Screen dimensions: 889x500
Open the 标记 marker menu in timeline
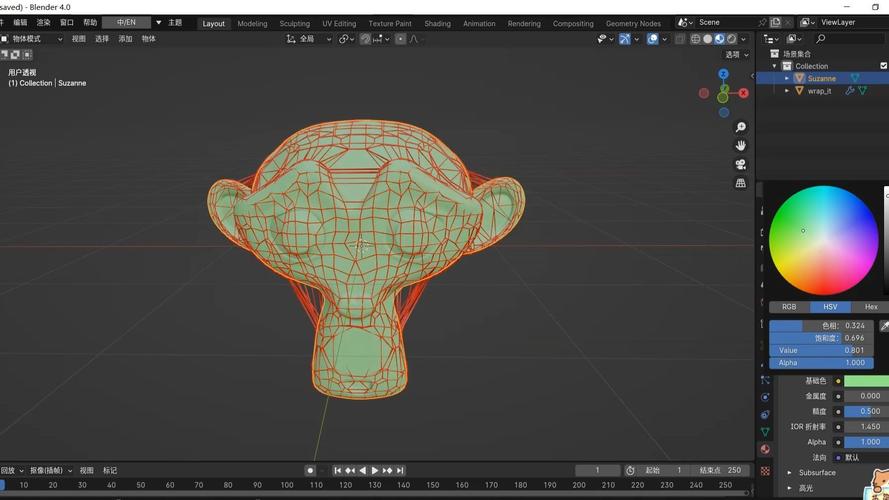110,470
